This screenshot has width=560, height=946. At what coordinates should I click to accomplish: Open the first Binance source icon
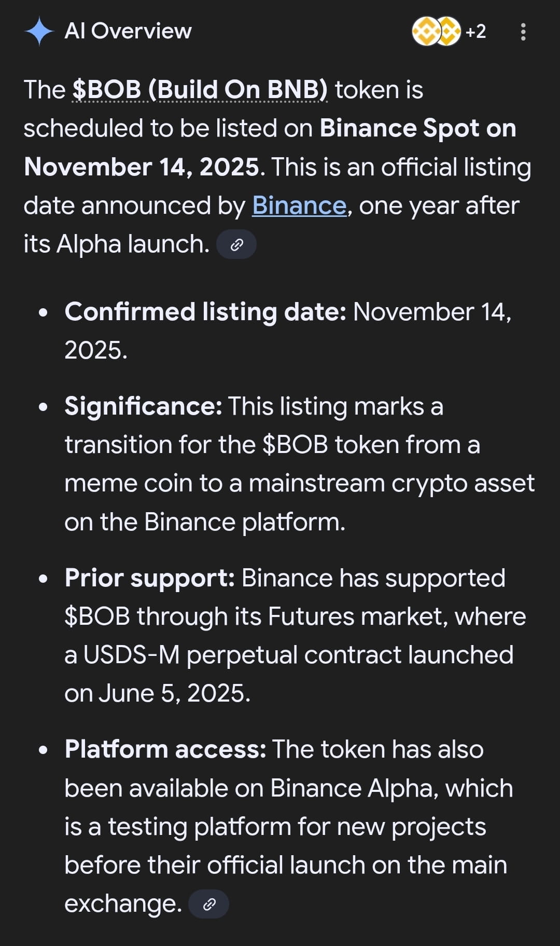[x=426, y=32]
